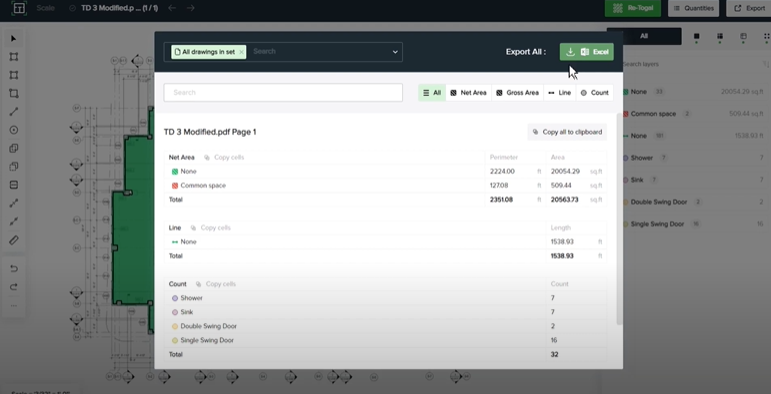The image size is (771, 394).
Task: Click copy icon beside Line heading
Action: (193, 228)
